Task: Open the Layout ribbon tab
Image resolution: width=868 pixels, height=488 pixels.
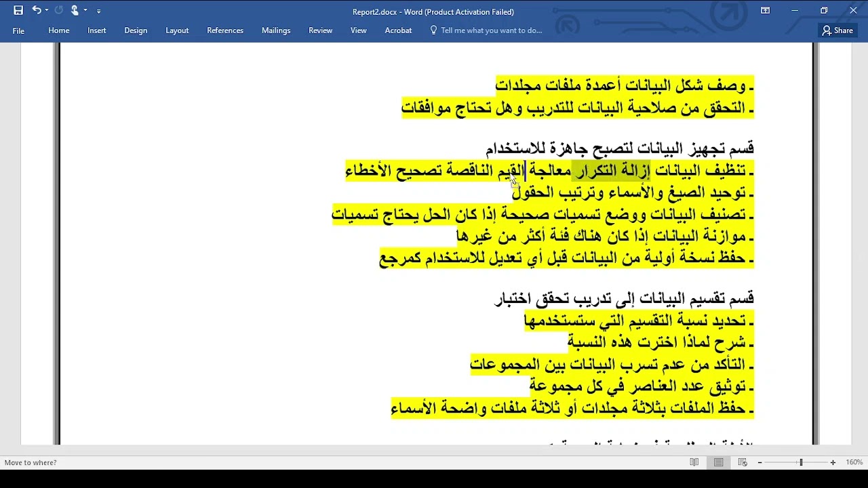Action: [x=177, y=30]
